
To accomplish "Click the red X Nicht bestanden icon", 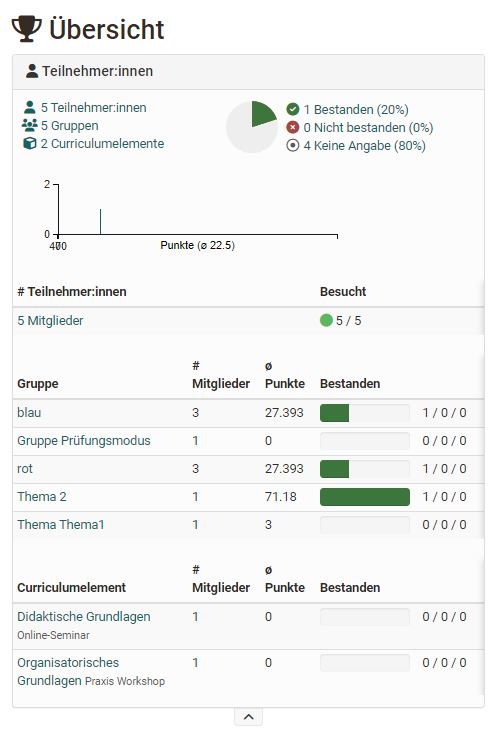I will [292, 128].
